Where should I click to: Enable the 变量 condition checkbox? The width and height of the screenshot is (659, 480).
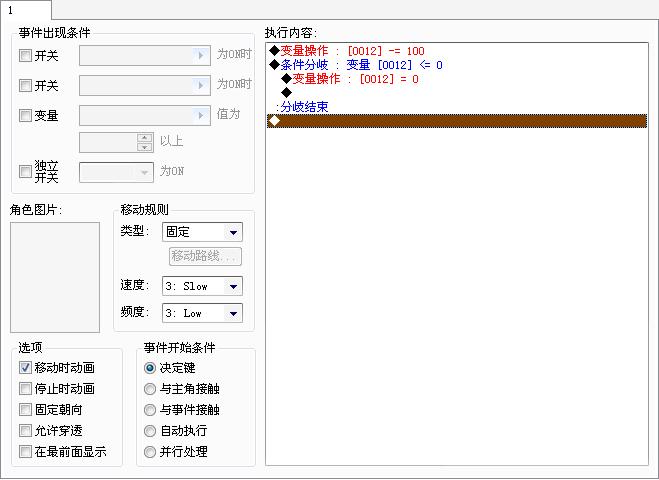coord(25,115)
